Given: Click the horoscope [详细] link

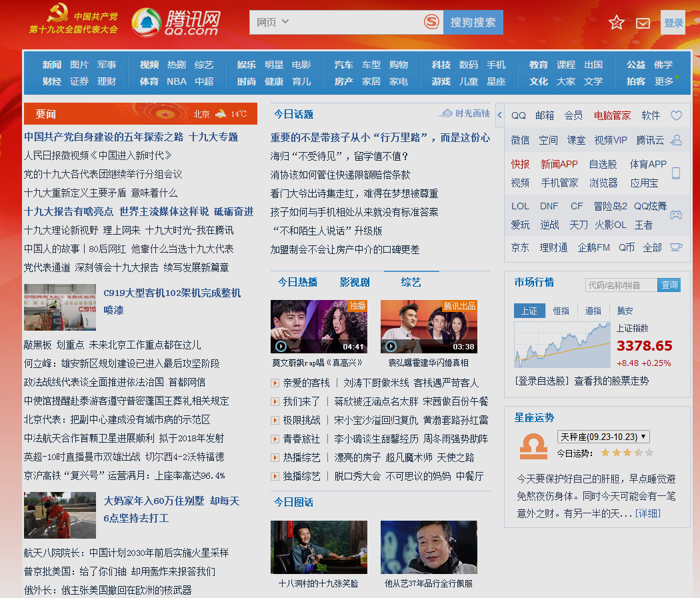Looking at the screenshot, I should 648,513.
